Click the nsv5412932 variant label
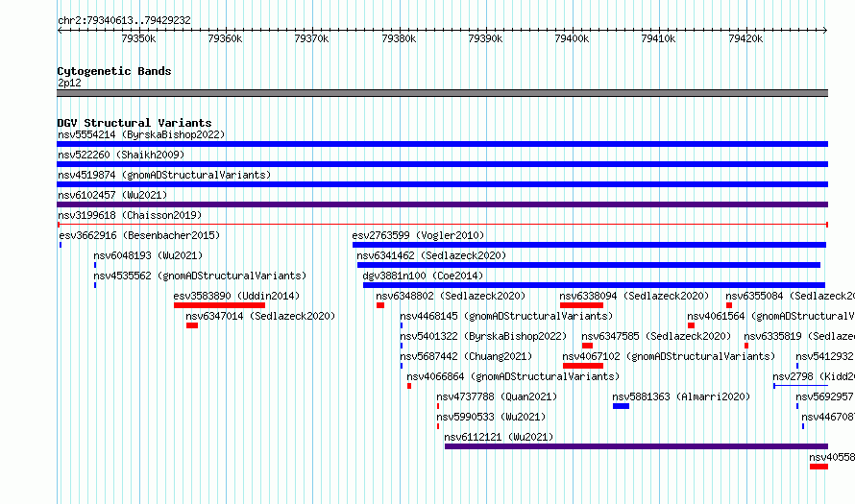The height and width of the screenshot is (504, 855). point(825,356)
